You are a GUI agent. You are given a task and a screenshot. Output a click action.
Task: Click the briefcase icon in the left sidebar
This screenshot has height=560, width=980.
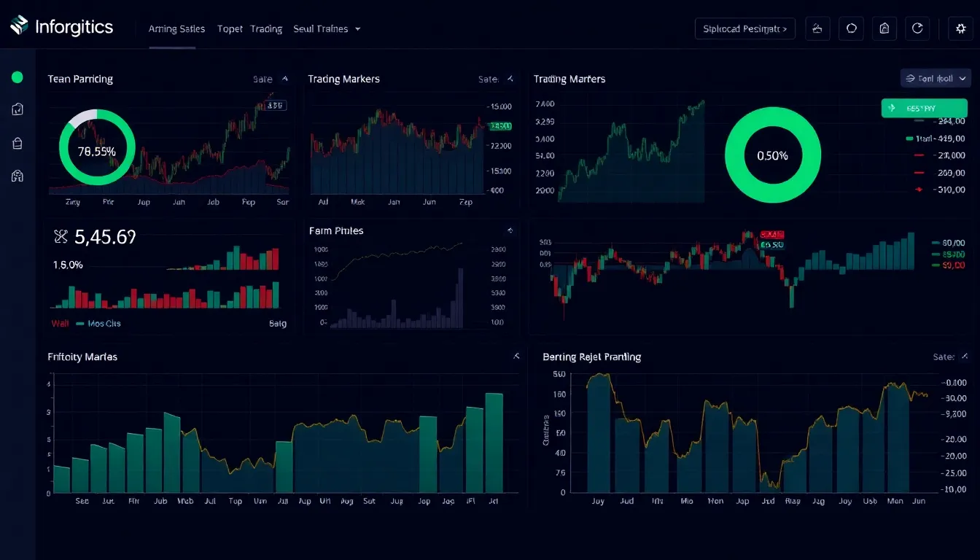pos(16,143)
